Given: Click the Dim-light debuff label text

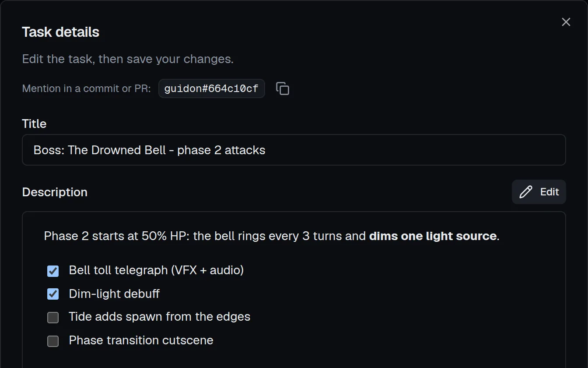Looking at the screenshot, I should (x=114, y=294).
